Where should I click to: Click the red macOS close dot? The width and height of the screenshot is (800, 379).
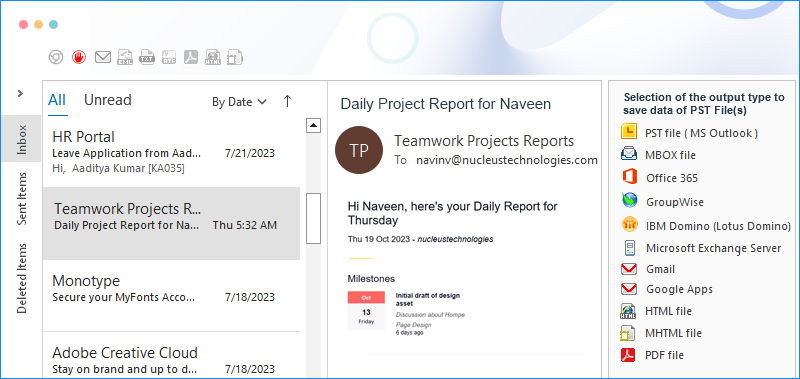tap(23, 24)
